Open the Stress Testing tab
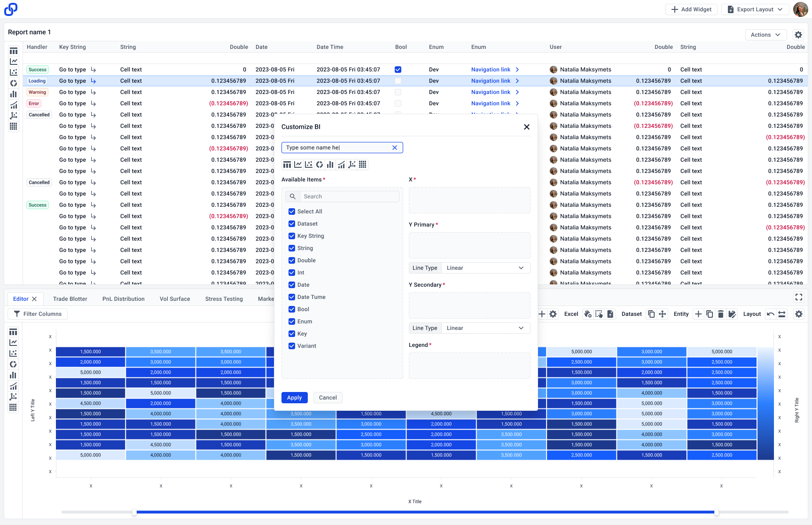 point(224,299)
